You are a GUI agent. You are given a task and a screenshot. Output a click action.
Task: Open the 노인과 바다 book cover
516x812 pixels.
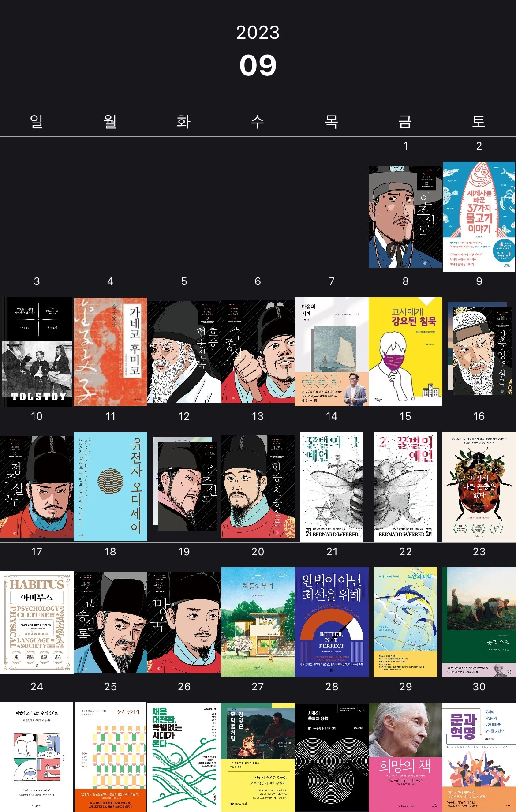[x=405, y=622]
